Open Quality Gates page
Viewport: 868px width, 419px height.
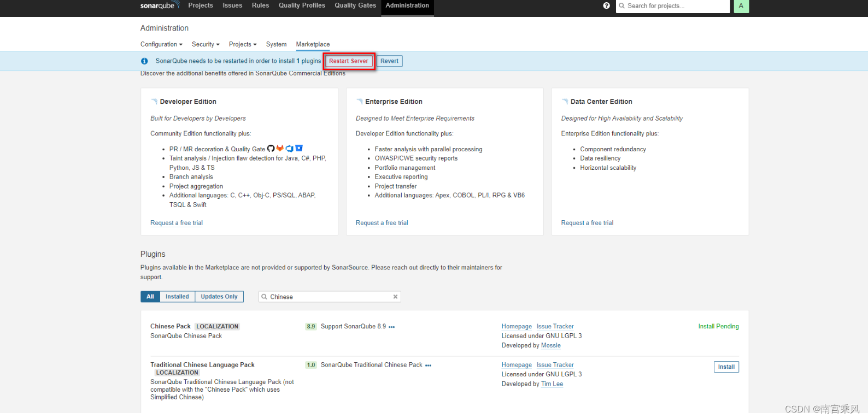pos(355,5)
